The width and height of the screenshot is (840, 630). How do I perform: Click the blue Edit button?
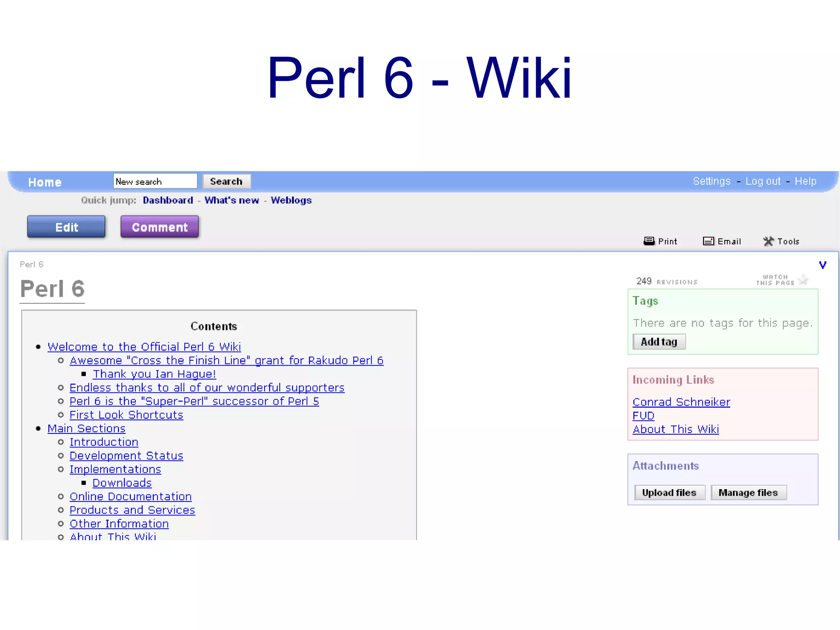click(x=66, y=227)
